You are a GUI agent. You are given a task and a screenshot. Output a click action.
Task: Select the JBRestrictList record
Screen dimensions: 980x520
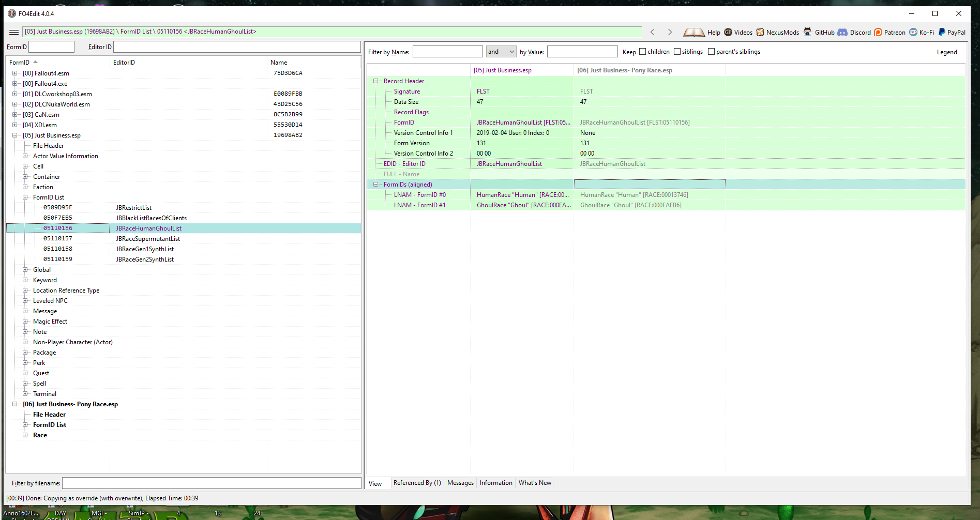(x=133, y=208)
